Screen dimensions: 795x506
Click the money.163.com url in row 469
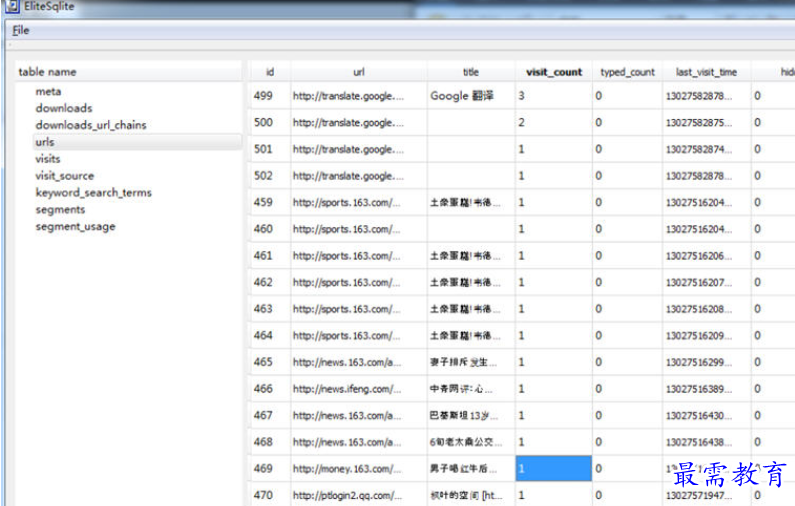(x=358, y=468)
